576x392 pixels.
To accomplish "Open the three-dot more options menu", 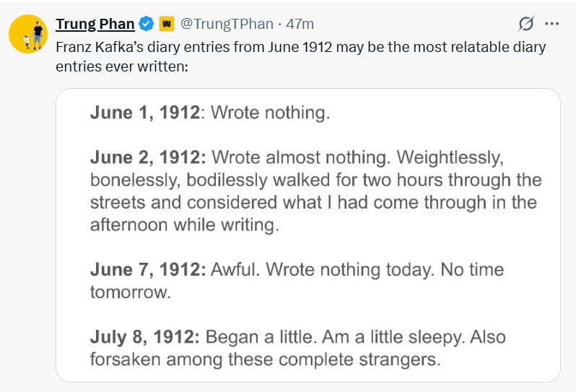I will [551, 24].
